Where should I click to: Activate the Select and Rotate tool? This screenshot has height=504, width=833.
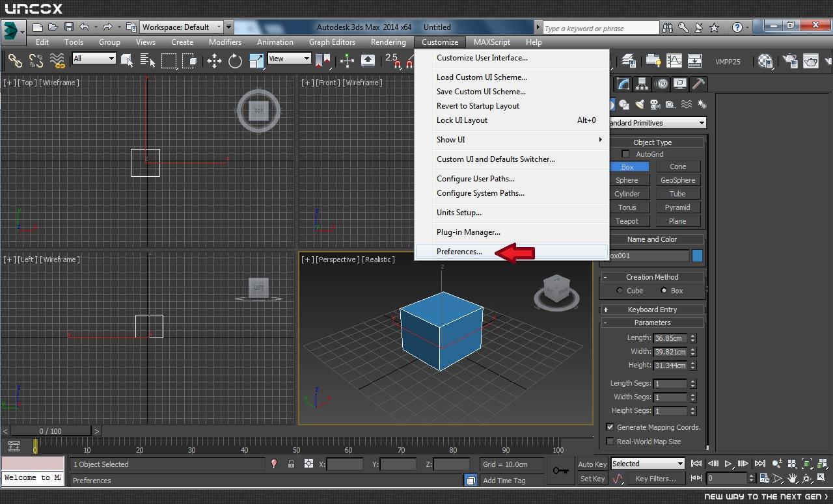(x=235, y=61)
